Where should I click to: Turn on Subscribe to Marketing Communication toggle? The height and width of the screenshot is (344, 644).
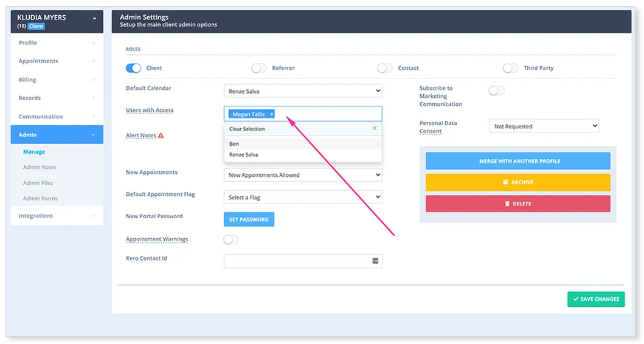pos(497,91)
